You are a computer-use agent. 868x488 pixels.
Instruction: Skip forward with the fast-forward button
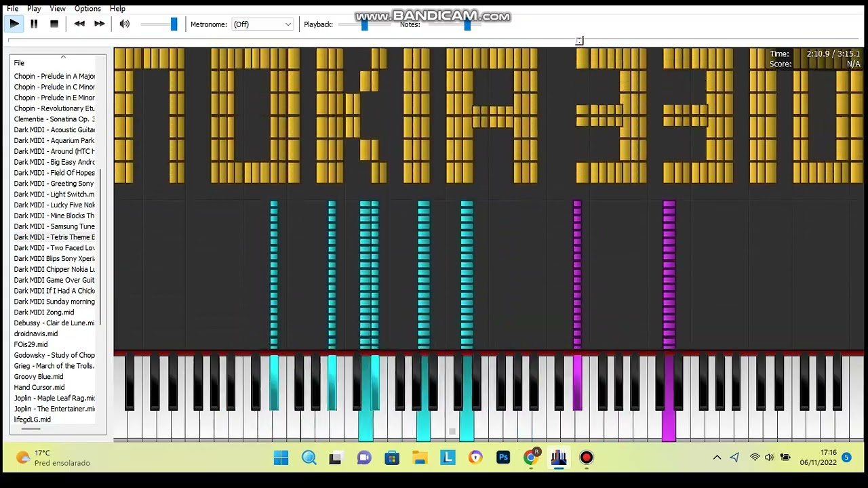pos(100,24)
